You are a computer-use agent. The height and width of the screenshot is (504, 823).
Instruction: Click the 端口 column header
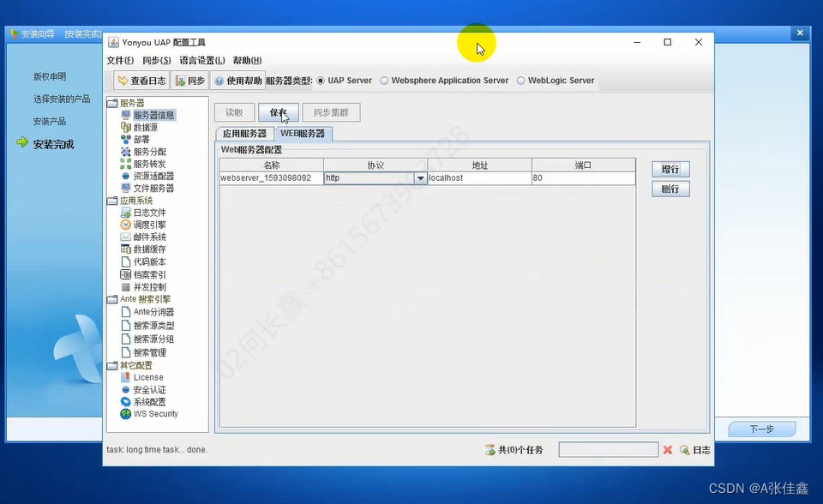584,165
